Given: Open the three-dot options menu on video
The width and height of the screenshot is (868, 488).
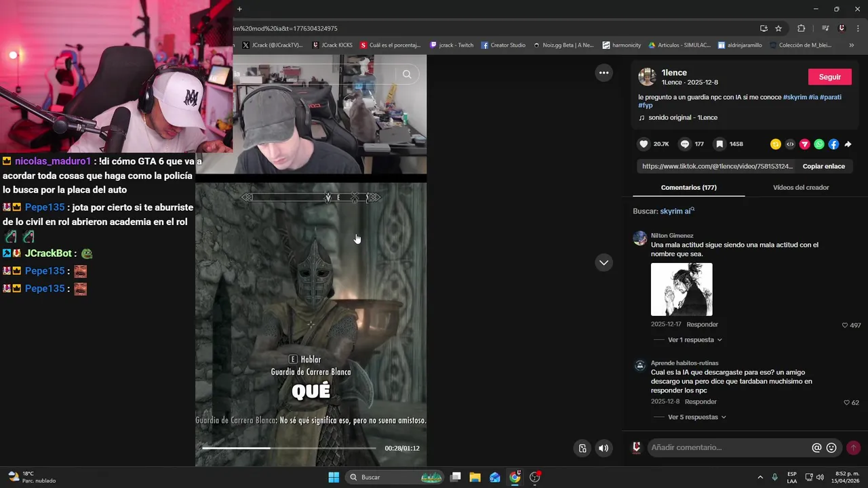Looking at the screenshot, I should pos(604,73).
